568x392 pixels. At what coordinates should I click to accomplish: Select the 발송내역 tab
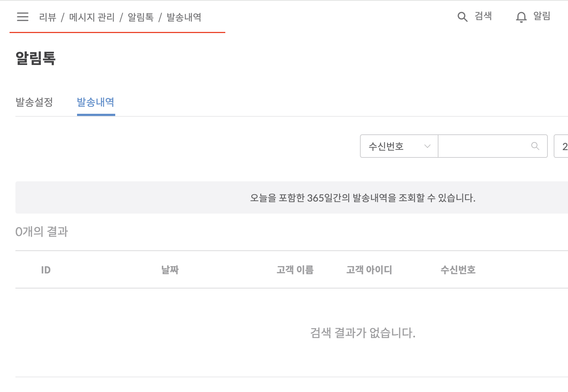[96, 102]
